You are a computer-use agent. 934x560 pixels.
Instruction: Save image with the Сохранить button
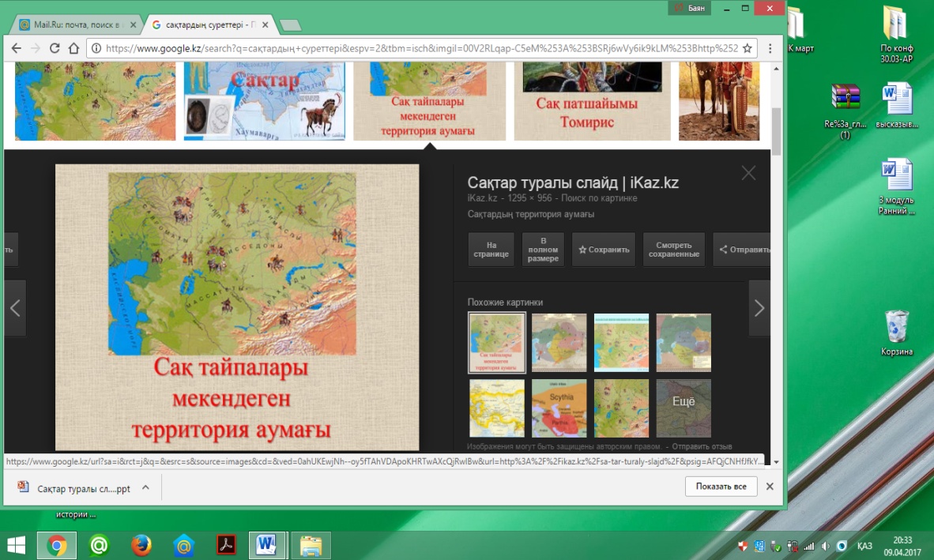604,250
